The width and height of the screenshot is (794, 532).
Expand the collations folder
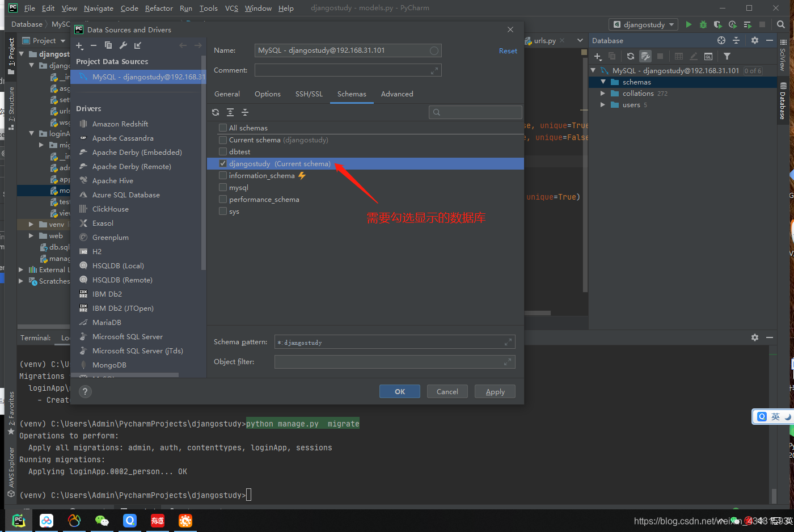point(603,94)
